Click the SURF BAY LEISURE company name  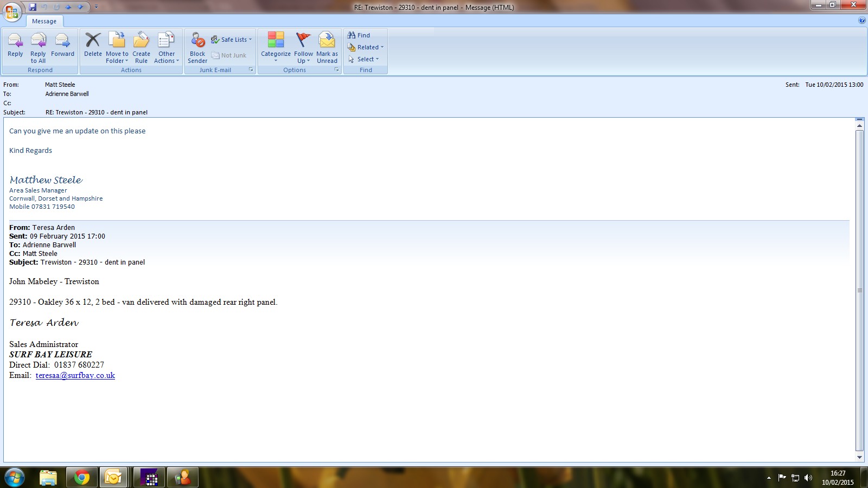[x=50, y=355]
